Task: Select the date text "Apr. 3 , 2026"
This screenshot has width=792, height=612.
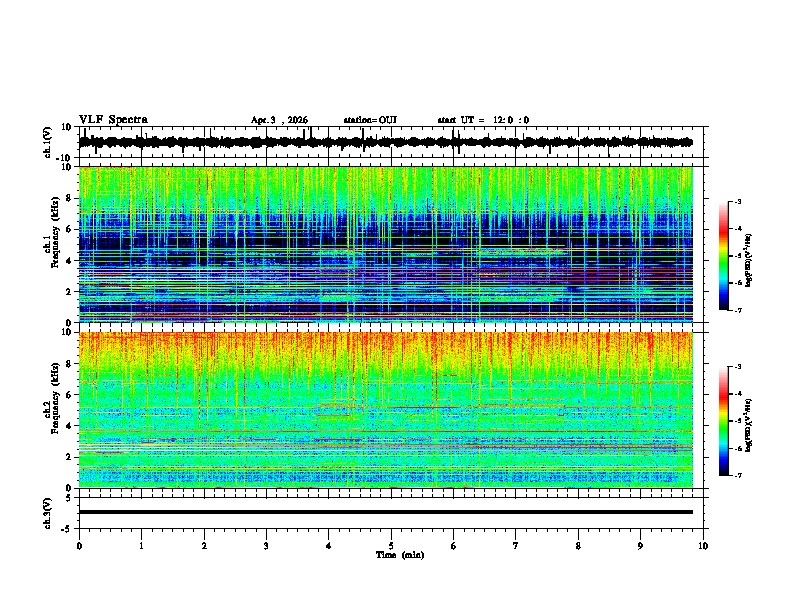Action: tap(279, 120)
